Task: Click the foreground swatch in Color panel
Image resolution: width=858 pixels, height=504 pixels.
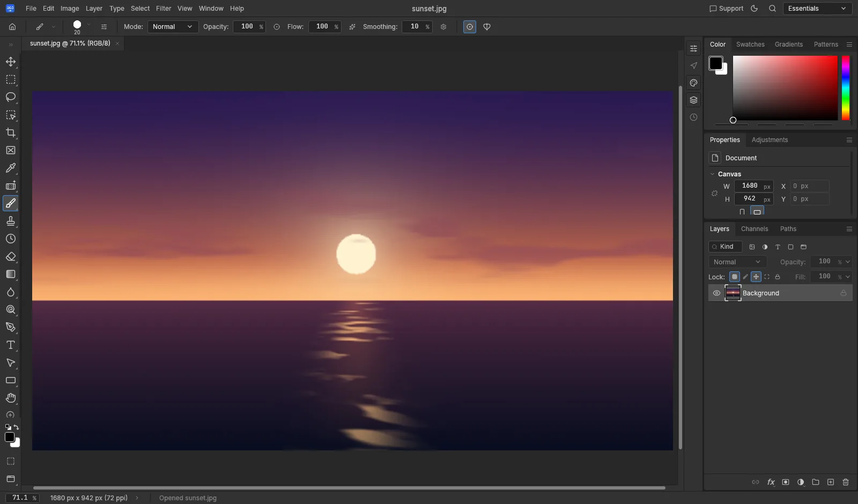Action: (715, 63)
